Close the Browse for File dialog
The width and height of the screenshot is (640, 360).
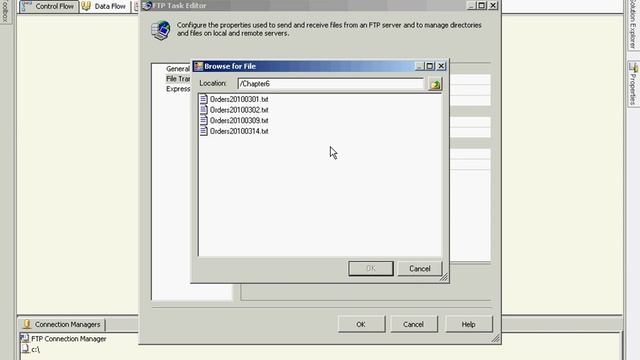pos(441,66)
